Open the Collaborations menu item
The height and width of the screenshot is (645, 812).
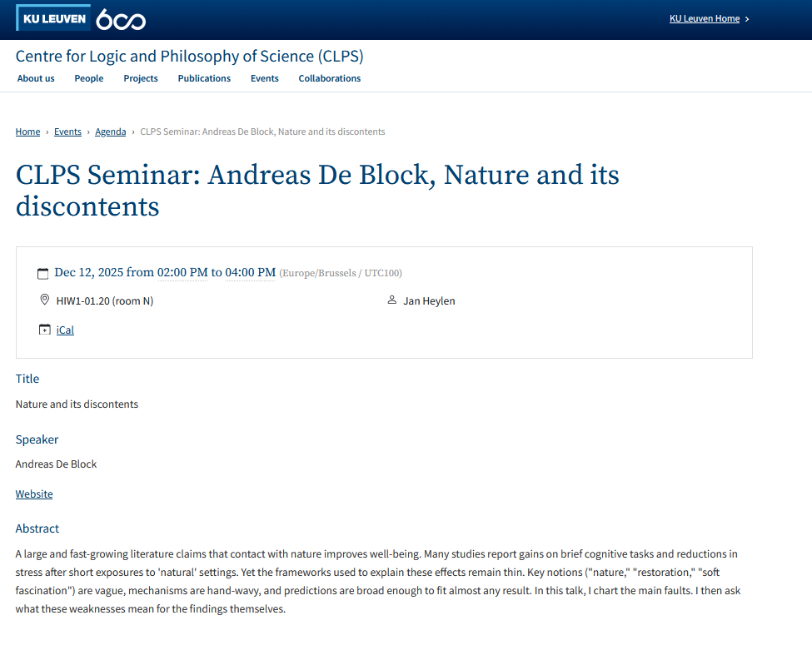[330, 78]
